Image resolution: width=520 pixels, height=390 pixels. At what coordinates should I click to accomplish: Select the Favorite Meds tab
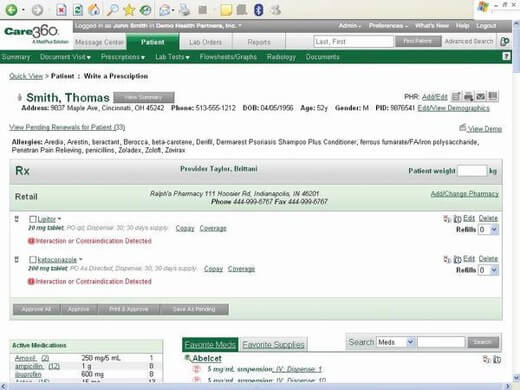point(210,345)
